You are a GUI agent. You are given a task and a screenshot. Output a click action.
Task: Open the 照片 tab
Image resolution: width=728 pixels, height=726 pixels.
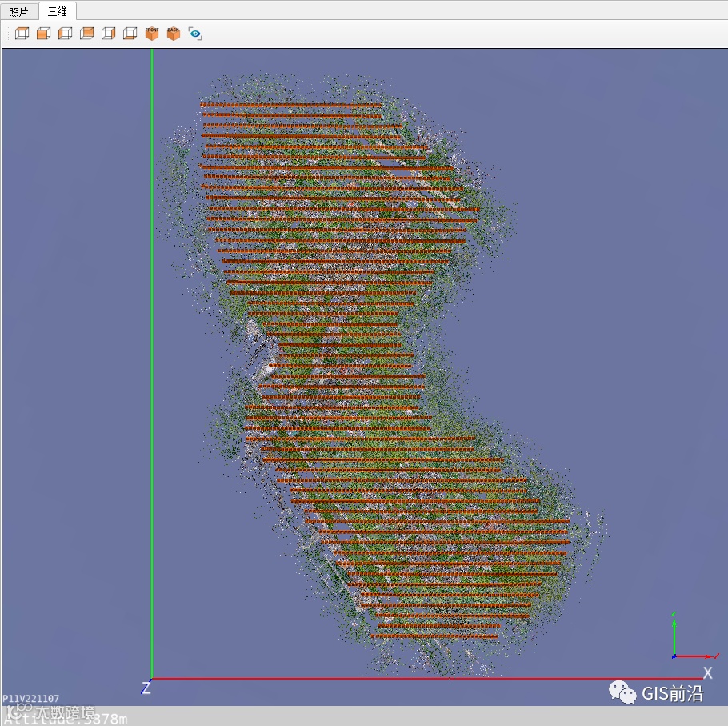coord(18,12)
